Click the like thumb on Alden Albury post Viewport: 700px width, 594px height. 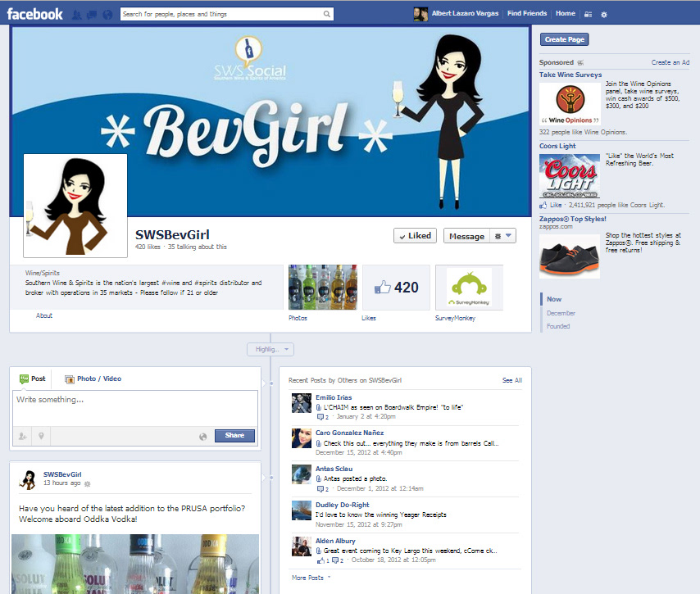[320, 560]
